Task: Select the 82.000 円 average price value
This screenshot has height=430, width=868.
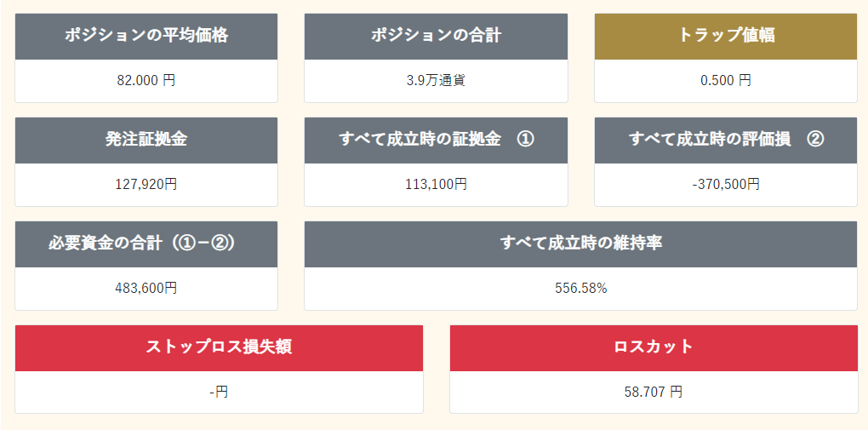Action: [x=146, y=81]
